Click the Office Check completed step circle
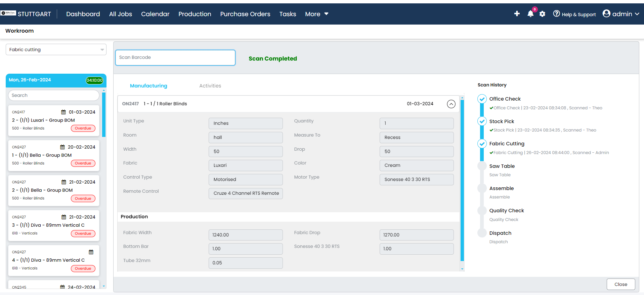644x295 pixels. point(482,99)
